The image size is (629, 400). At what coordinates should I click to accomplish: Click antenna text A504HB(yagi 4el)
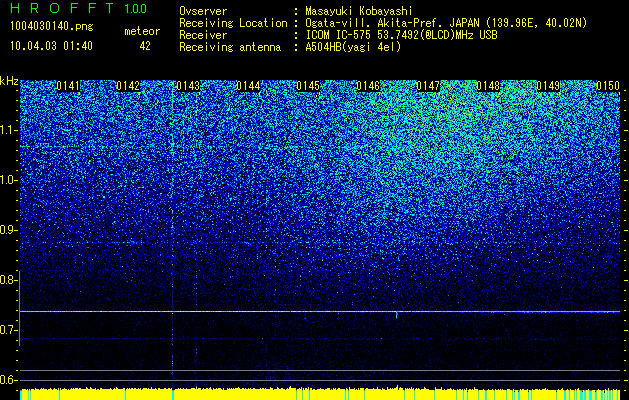click(x=353, y=47)
